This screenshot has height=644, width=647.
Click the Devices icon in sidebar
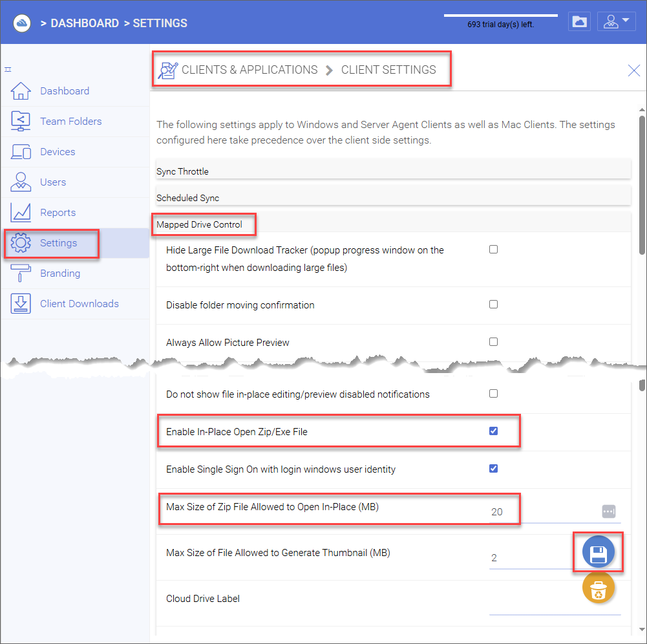[x=21, y=152]
